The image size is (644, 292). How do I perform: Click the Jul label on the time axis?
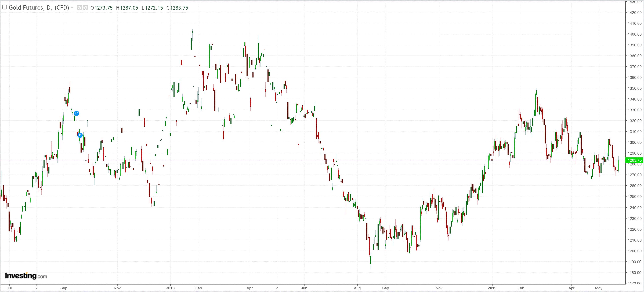click(x=9, y=288)
